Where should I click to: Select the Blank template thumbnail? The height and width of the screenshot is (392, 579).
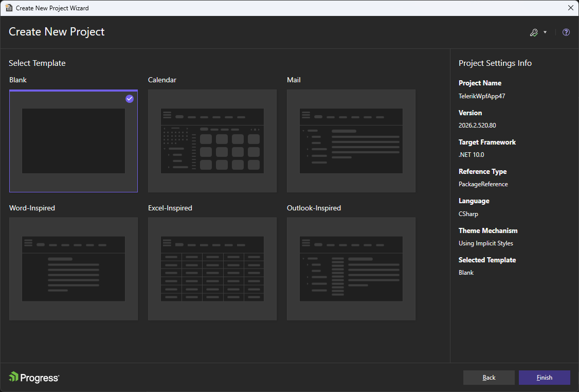coord(74,141)
